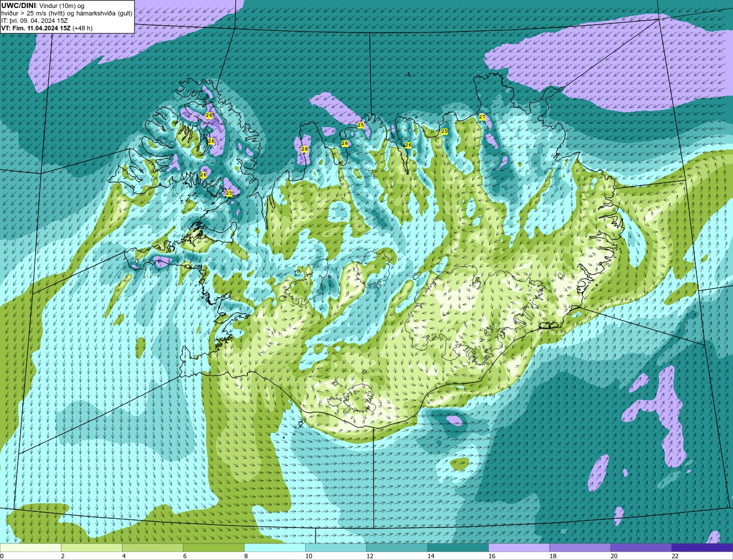Click the 25 gust marker nearest the 27 marker
733x560 pixels.
tap(444, 132)
